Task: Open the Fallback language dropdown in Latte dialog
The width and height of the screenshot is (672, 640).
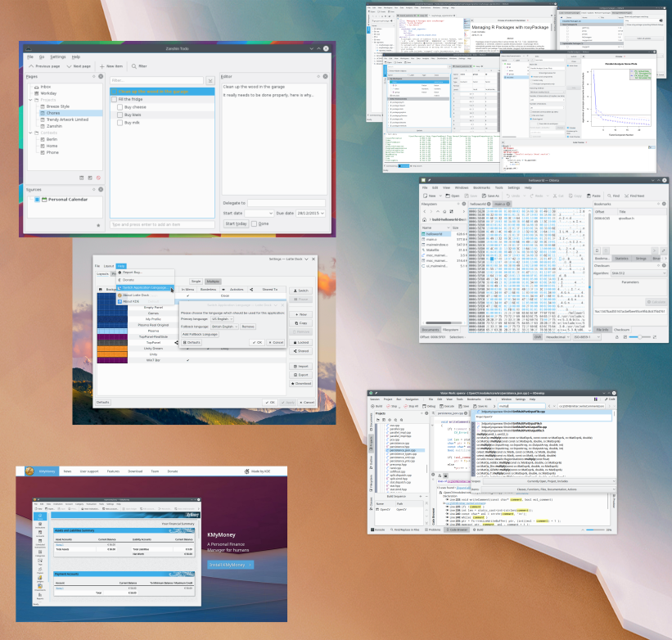Action: click(x=224, y=327)
